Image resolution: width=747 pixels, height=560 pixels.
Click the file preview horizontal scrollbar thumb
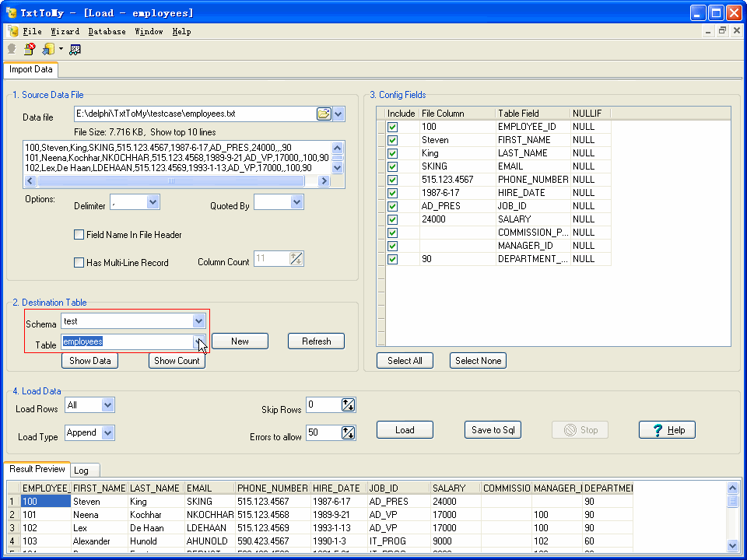pos(170,181)
